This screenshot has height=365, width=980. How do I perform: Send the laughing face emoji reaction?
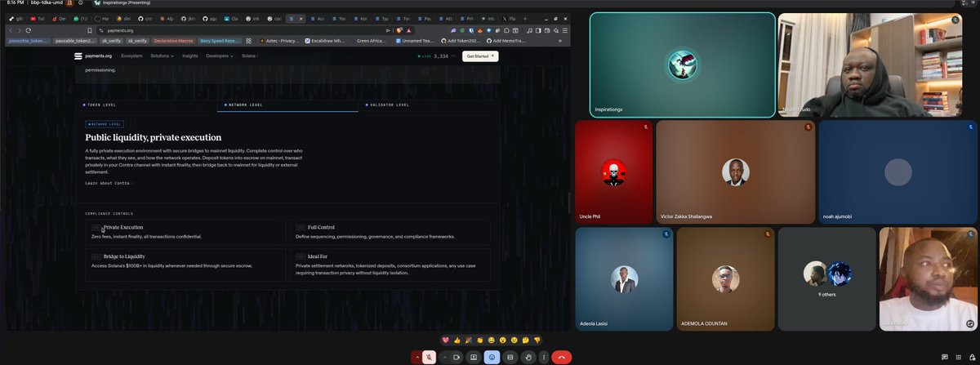(x=492, y=340)
